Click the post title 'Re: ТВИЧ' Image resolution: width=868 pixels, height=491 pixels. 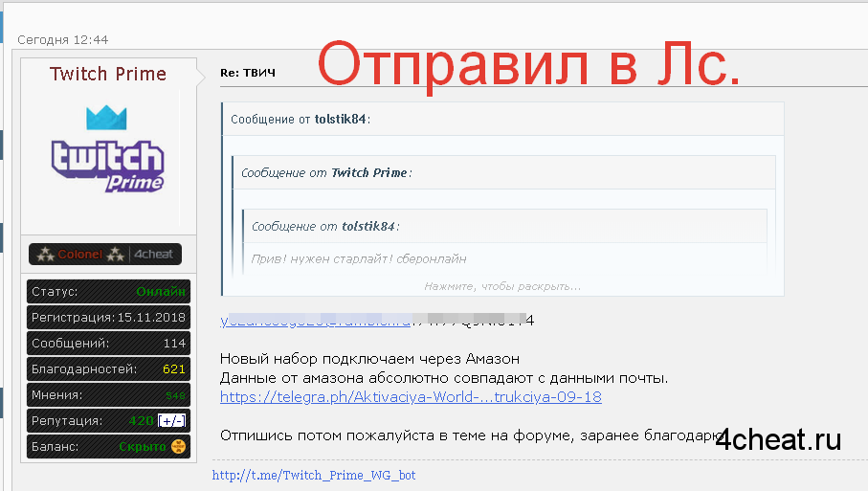248,73
